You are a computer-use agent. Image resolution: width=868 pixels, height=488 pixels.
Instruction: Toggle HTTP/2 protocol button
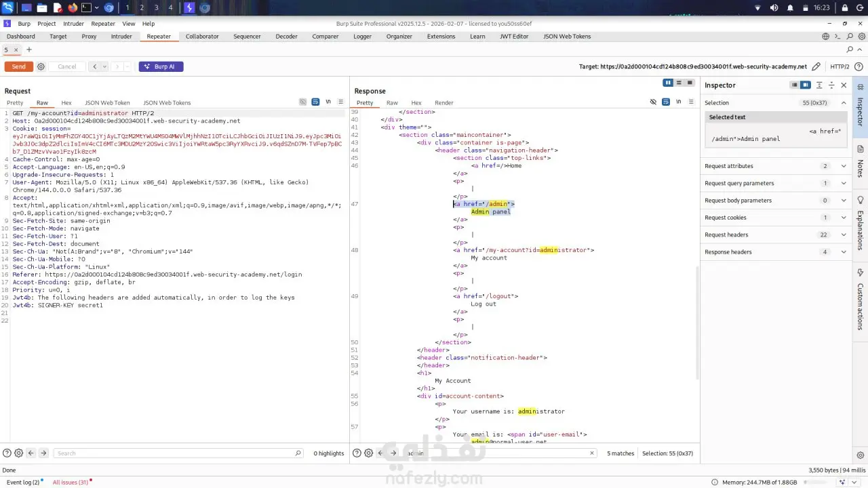tap(840, 66)
